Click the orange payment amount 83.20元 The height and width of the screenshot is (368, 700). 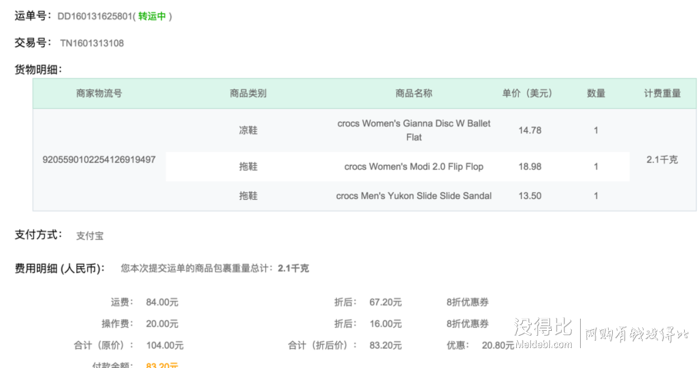pyautogui.click(x=162, y=365)
